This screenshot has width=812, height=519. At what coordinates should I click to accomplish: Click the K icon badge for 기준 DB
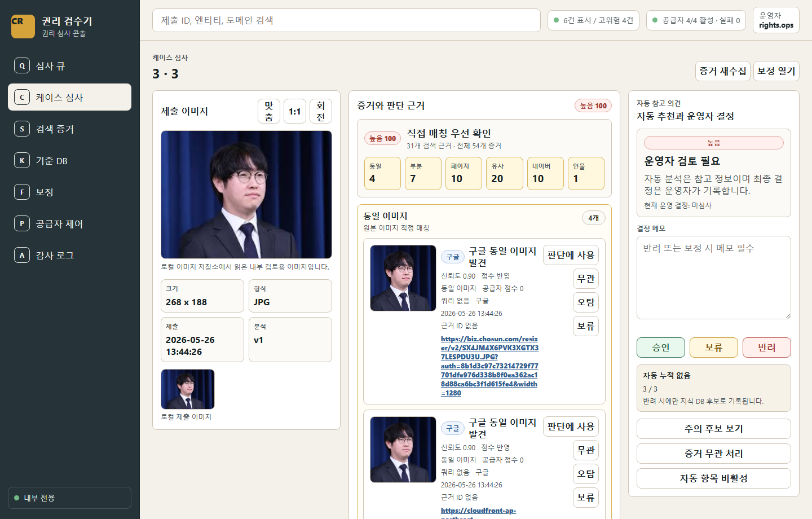click(x=22, y=160)
